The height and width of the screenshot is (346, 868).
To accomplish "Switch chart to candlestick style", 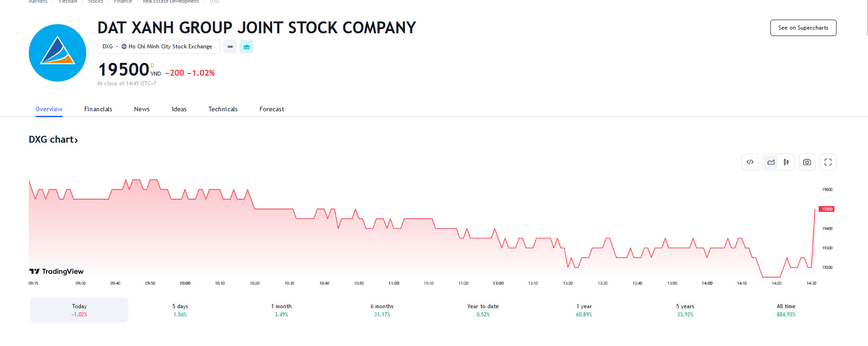I will [x=786, y=162].
